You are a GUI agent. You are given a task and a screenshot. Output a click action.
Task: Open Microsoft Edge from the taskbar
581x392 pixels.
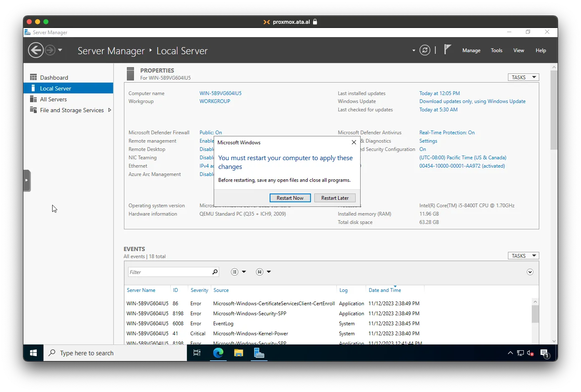coord(218,353)
